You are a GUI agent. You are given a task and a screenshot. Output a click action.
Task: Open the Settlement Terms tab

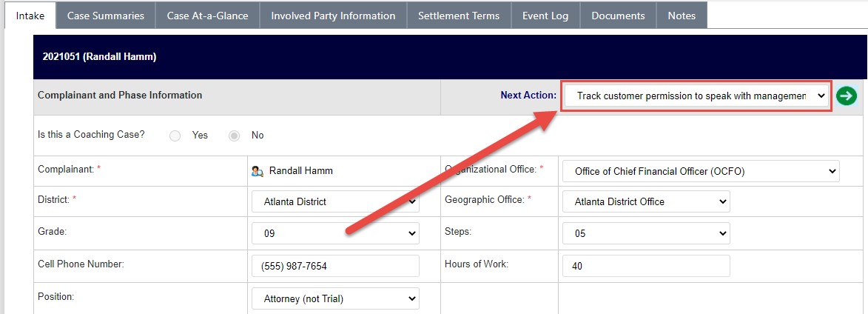(459, 16)
